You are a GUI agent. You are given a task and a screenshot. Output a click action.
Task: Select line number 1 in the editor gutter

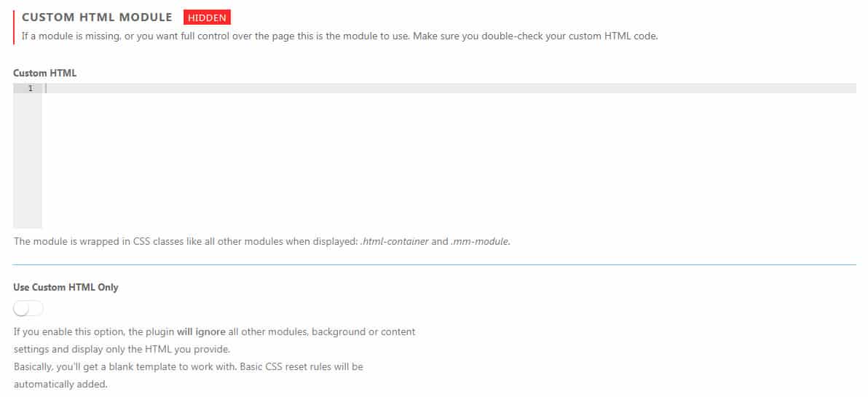point(31,89)
